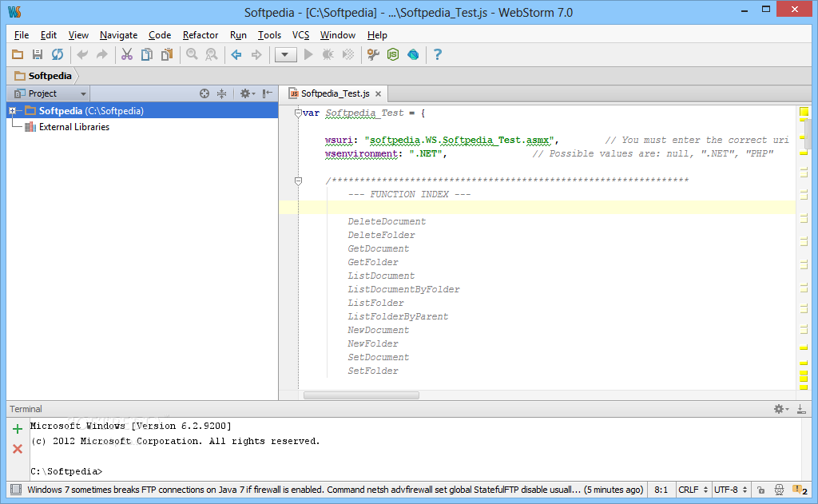818x504 pixels.
Task: Click the Hector inspector icon
Action: tap(779, 490)
